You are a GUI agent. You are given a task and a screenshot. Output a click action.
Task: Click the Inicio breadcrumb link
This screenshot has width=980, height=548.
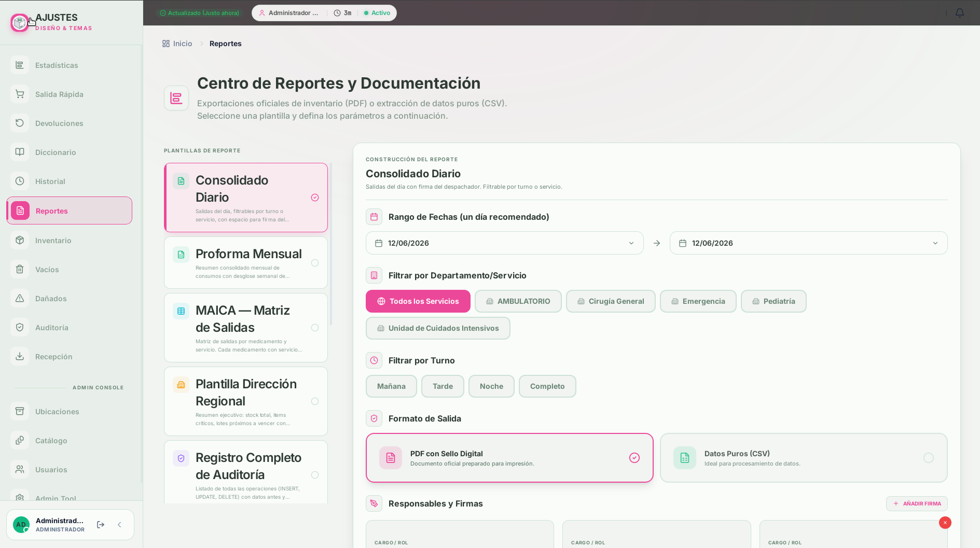coord(177,44)
